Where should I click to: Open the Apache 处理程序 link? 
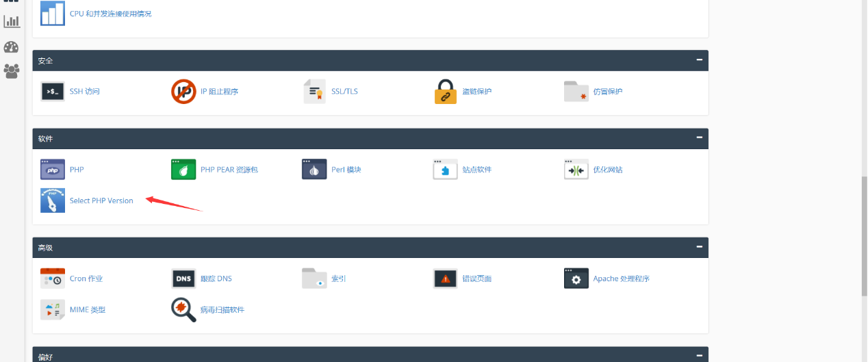point(622,279)
